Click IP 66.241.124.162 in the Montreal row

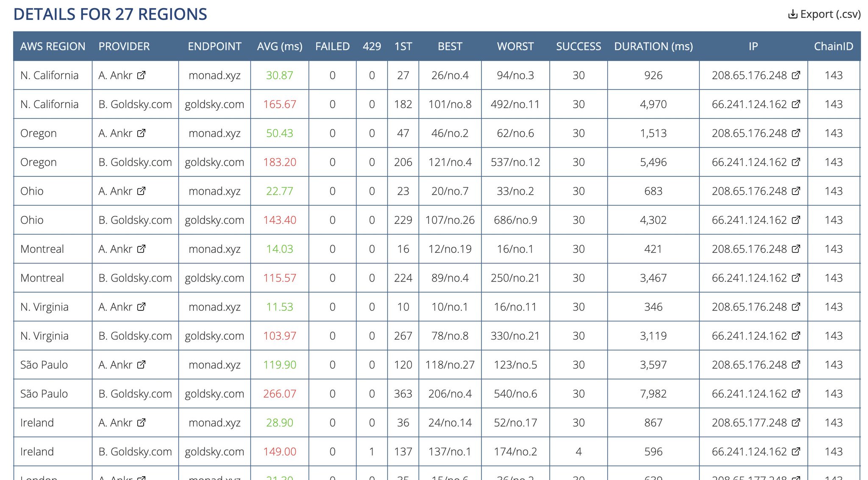pyautogui.click(x=749, y=278)
